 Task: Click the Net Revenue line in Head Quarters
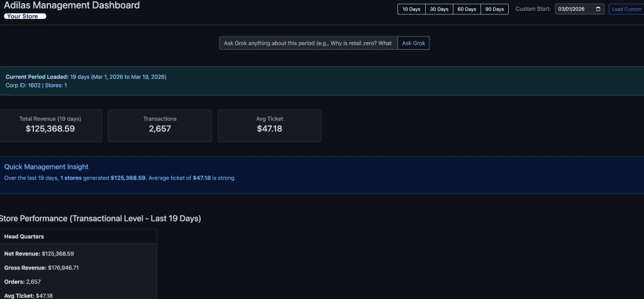(39, 254)
